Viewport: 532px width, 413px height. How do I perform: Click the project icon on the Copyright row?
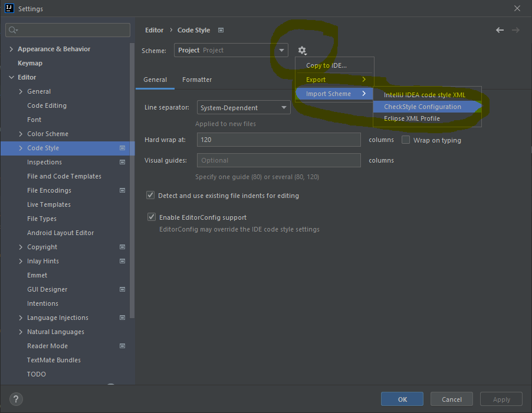(123, 247)
